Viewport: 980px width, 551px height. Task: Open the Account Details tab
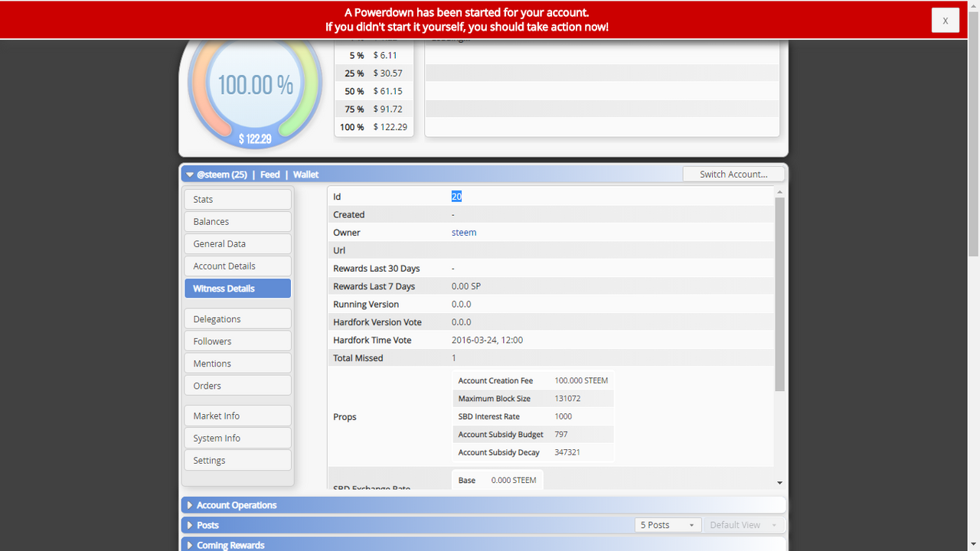point(237,266)
